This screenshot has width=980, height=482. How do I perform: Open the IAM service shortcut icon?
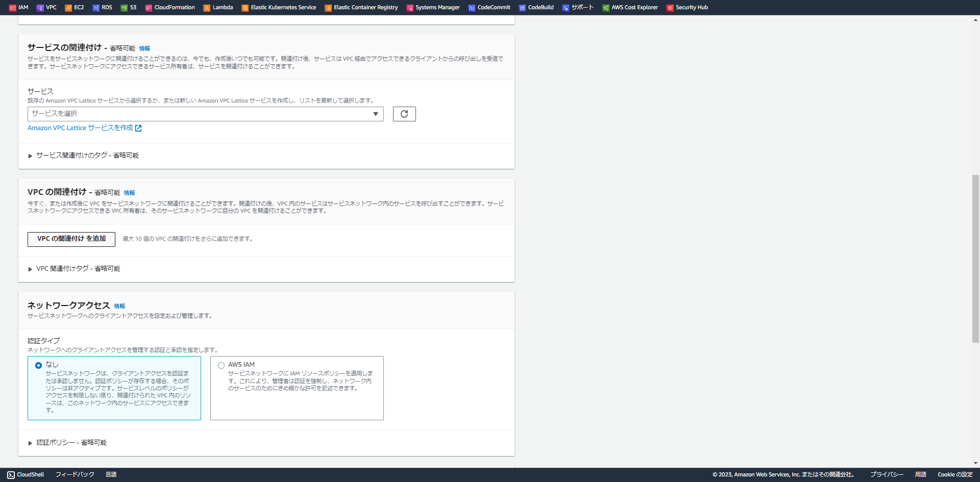point(13,8)
